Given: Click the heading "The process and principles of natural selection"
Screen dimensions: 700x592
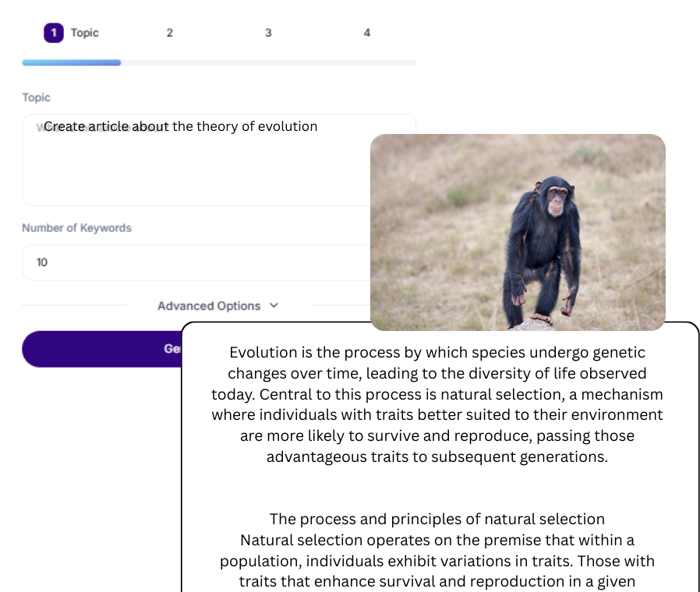Looking at the screenshot, I should pos(437,519).
